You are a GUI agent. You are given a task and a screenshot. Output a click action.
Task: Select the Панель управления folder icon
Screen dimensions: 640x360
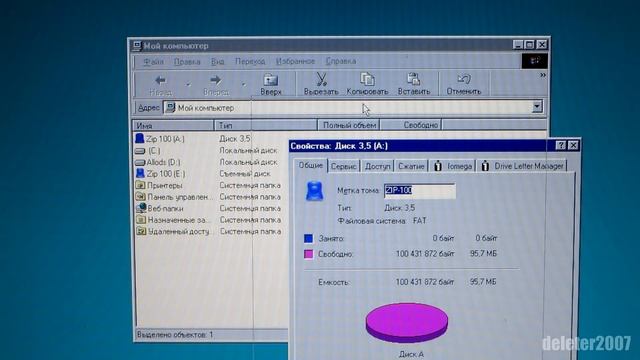tap(140, 197)
